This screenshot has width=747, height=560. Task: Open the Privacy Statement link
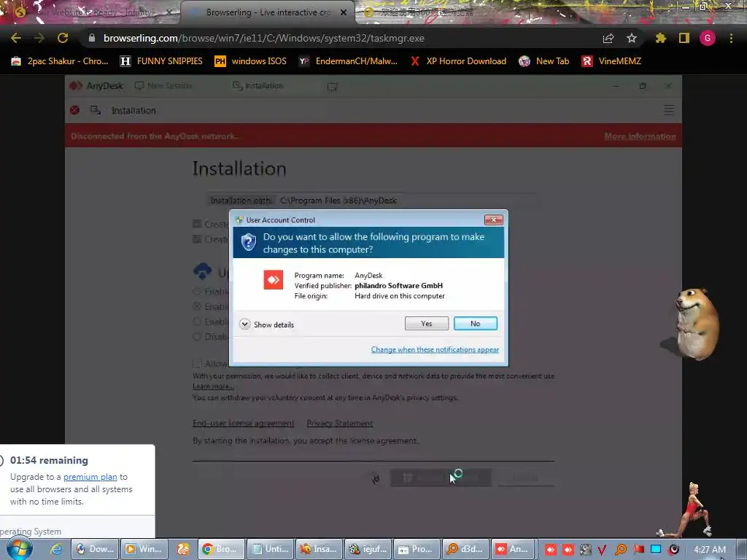pyautogui.click(x=340, y=423)
